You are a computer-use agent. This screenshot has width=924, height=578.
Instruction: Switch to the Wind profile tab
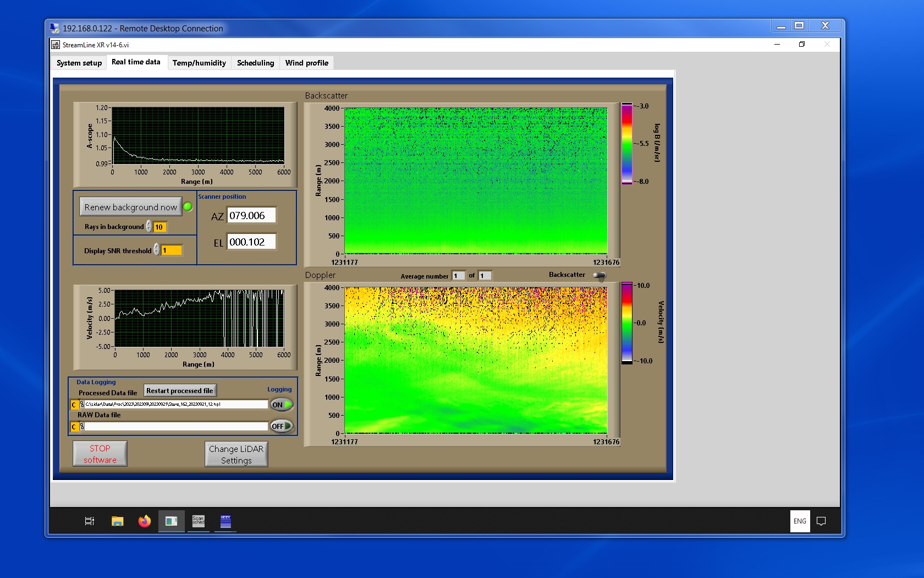(306, 63)
